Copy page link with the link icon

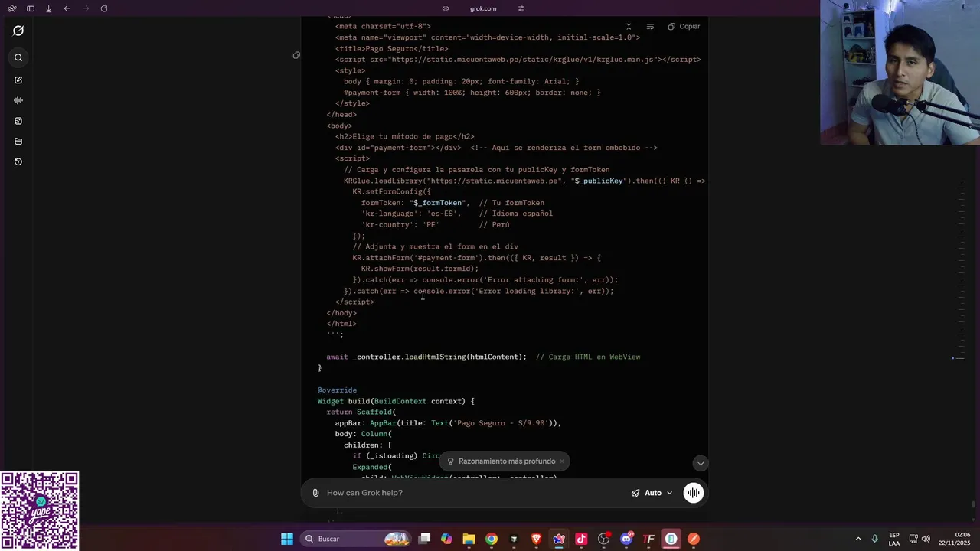click(x=446, y=8)
